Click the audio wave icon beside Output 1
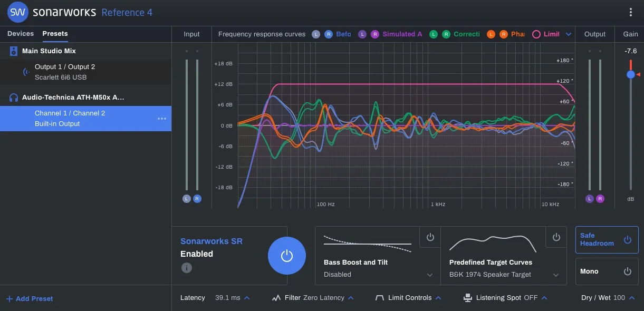Screen dimensions: 644x311 coord(26,72)
